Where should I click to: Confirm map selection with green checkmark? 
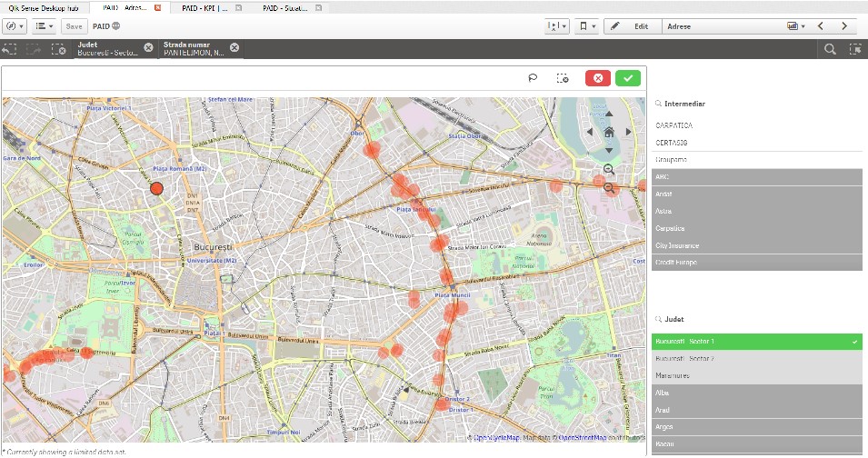click(628, 78)
